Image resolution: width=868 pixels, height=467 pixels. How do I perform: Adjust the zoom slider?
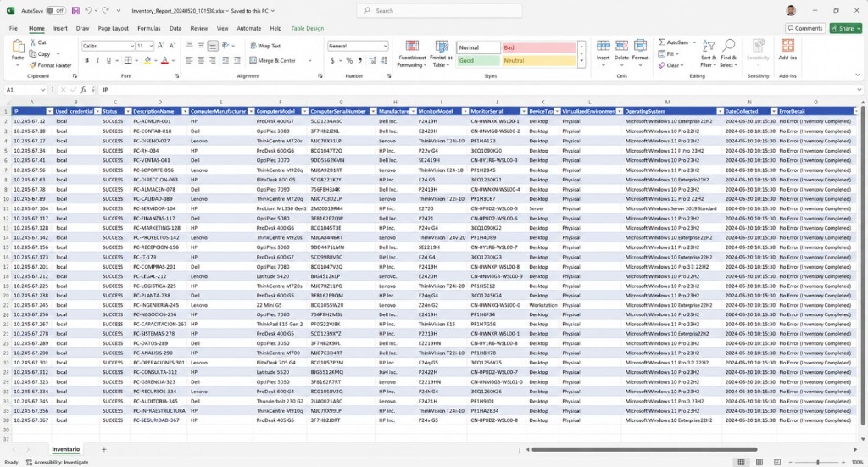pyautogui.click(x=817, y=462)
